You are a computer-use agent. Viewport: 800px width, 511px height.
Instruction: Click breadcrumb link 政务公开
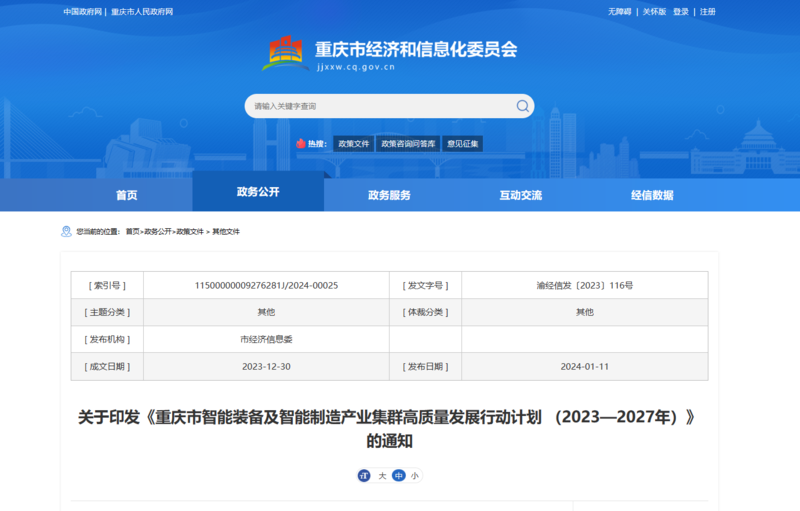pyautogui.click(x=158, y=232)
